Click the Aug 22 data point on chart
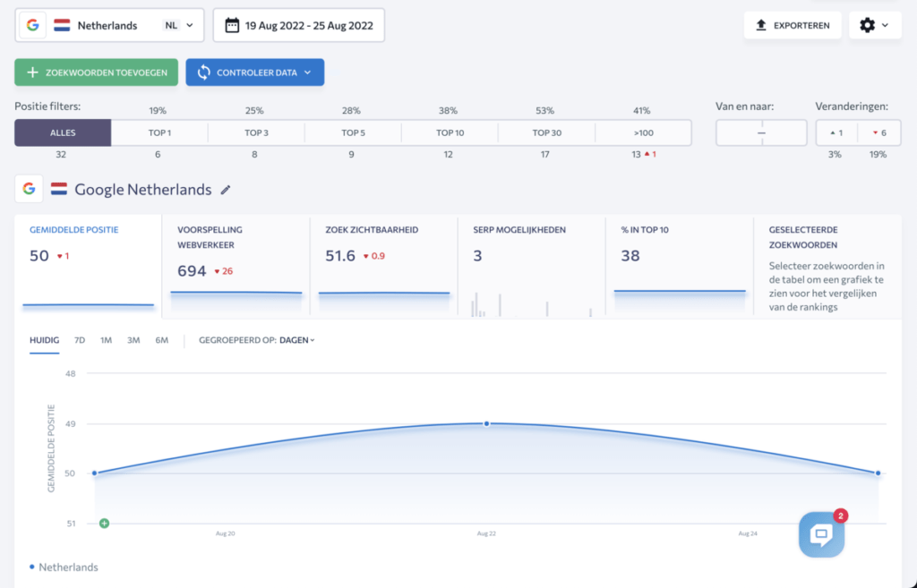Screen dimensions: 917x588 (x=486, y=423)
